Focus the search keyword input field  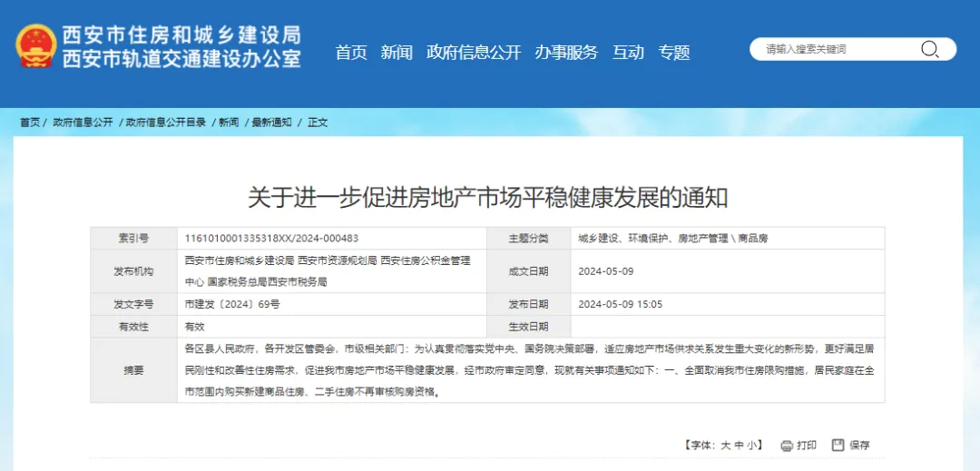835,49
